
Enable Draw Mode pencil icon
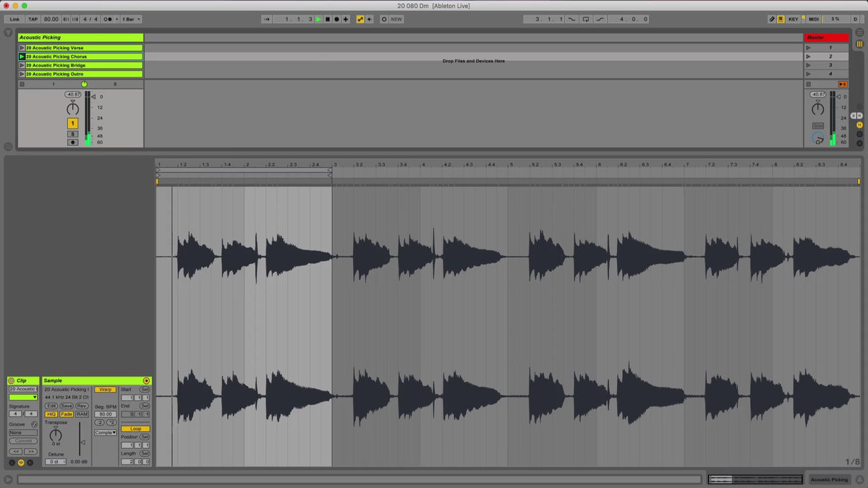[x=772, y=20]
